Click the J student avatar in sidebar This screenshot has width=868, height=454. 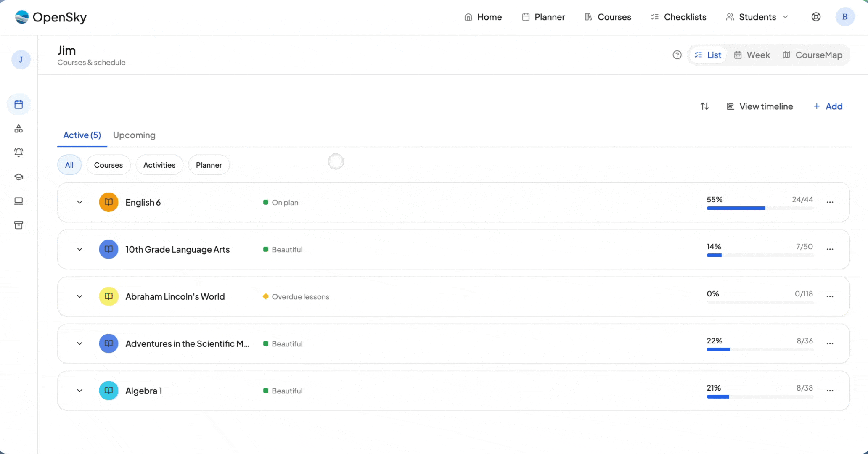tap(21, 60)
